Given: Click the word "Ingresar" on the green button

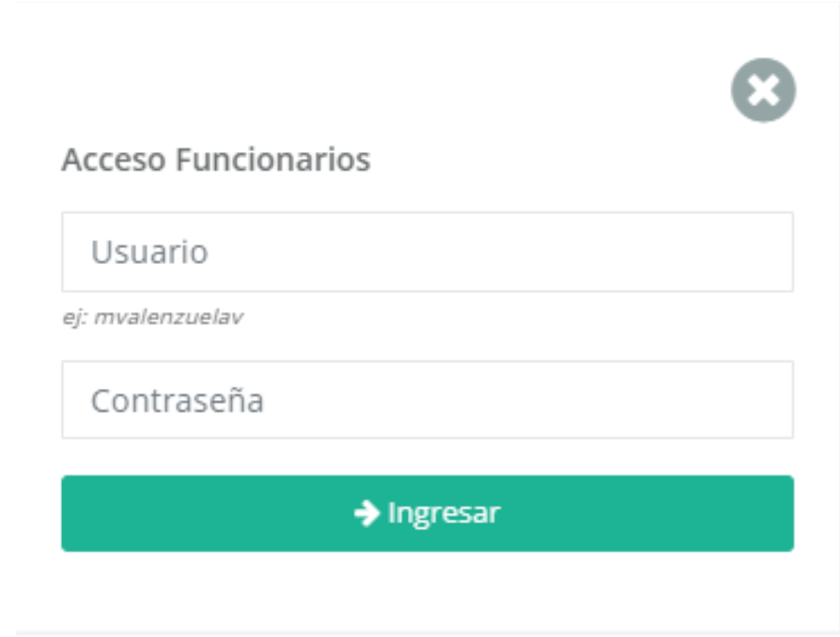Looking at the screenshot, I should pos(443,514).
